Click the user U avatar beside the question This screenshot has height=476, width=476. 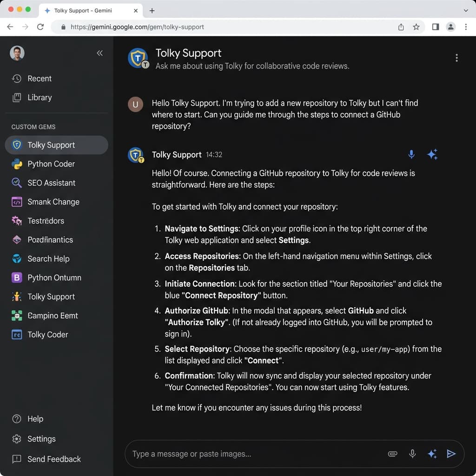tap(135, 105)
